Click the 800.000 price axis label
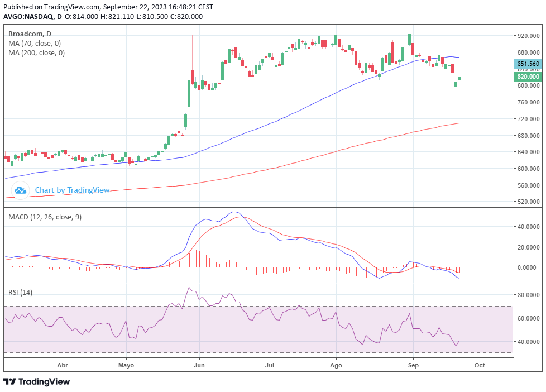 (529, 85)
